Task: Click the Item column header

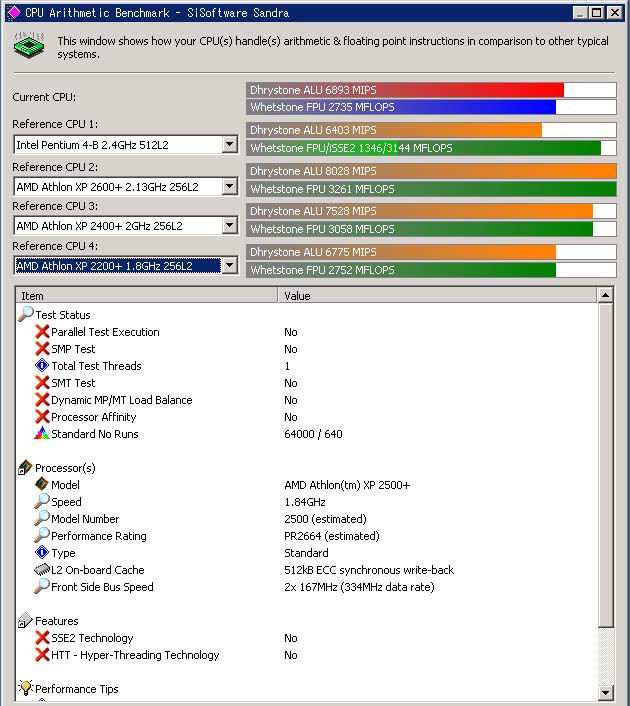Action: [146, 296]
